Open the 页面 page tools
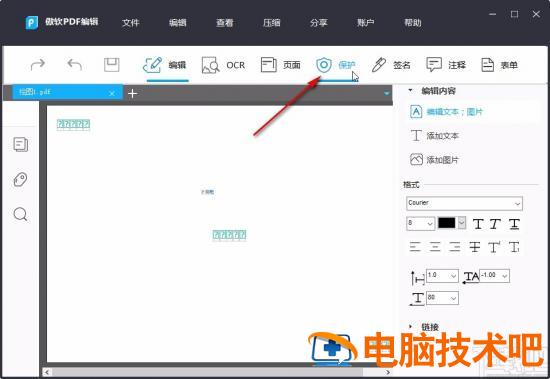Screen dimensions: 550x379 point(281,65)
